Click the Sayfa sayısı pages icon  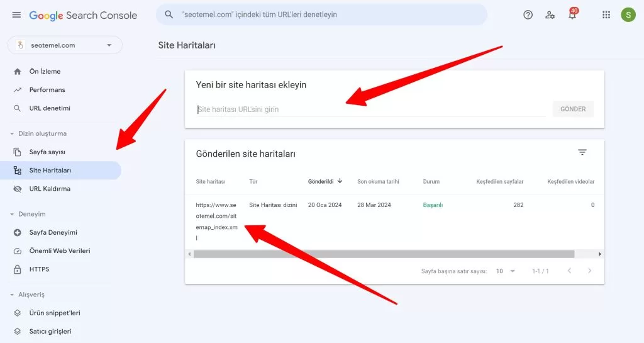[x=17, y=152]
